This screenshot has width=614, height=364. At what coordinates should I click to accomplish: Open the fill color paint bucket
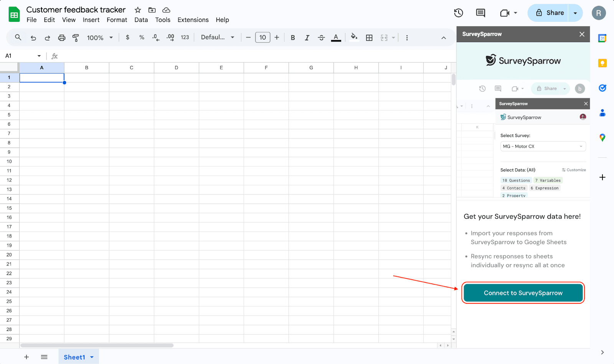[x=354, y=37]
